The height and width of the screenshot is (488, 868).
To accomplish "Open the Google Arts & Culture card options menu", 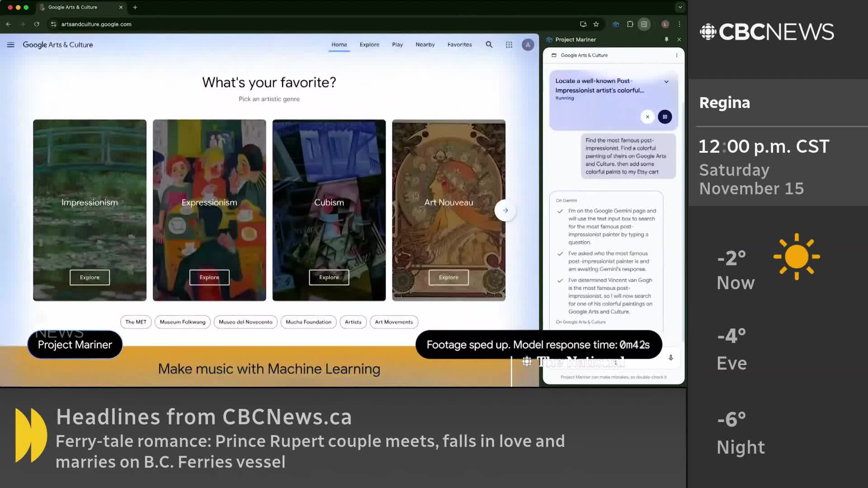I will pos(677,55).
